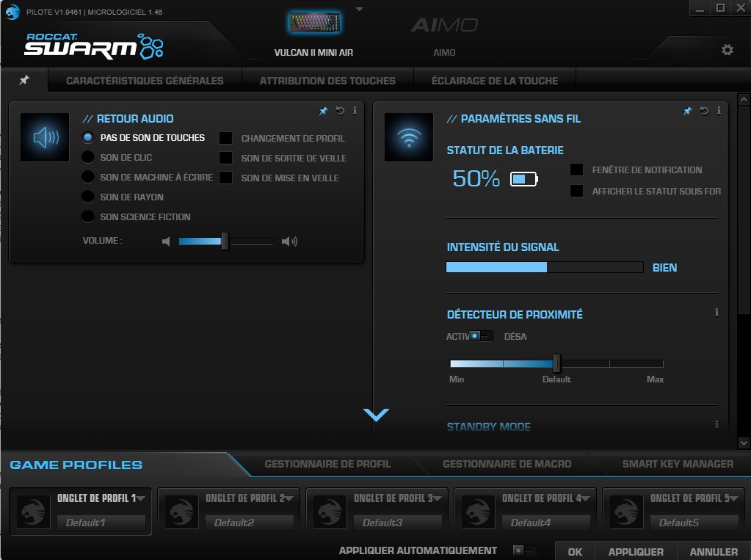Select the Vulcan II Mini Air keyboard icon
This screenshot has height=560, width=751.
pyautogui.click(x=316, y=22)
